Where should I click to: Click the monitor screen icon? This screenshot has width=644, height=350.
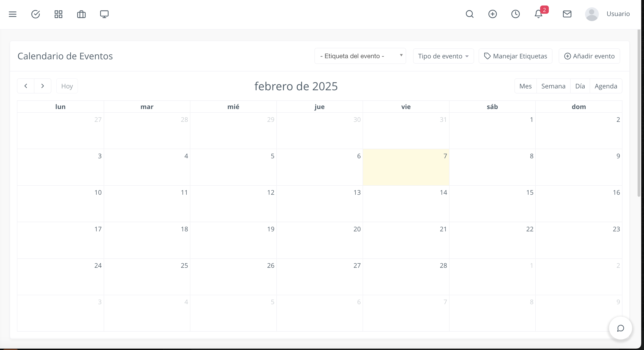pos(104,14)
